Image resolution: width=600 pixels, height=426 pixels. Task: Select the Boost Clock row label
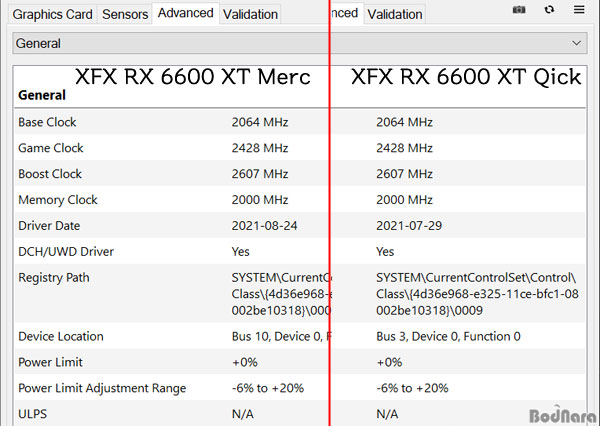click(50, 174)
